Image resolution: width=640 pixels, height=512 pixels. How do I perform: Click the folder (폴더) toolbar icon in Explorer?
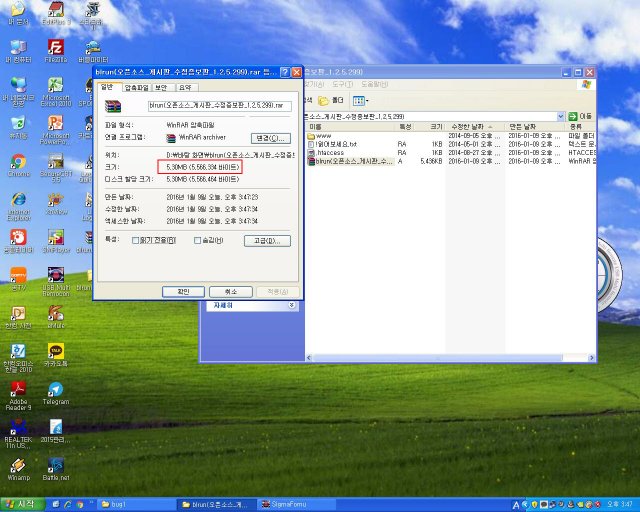(x=331, y=100)
